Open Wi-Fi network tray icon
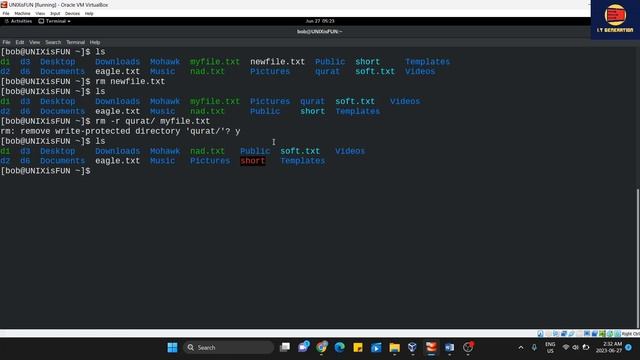The height and width of the screenshot is (360, 640). tap(566, 347)
